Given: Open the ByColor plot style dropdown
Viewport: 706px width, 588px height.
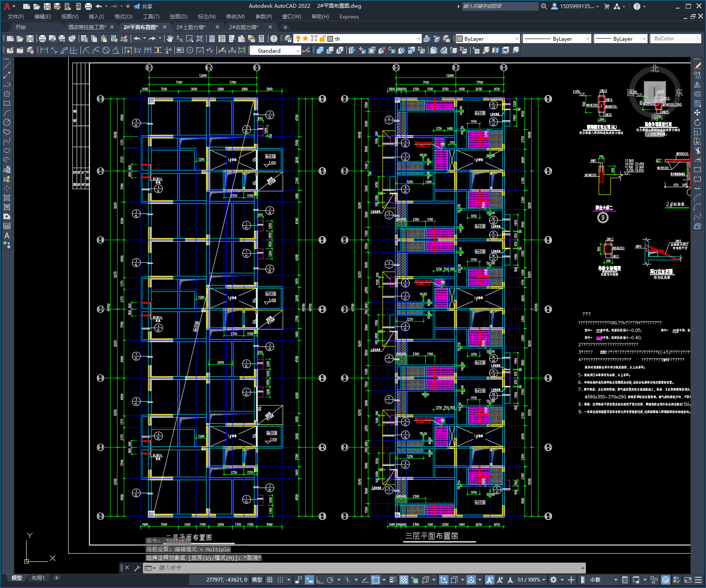Looking at the screenshot, I should coord(676,39).
